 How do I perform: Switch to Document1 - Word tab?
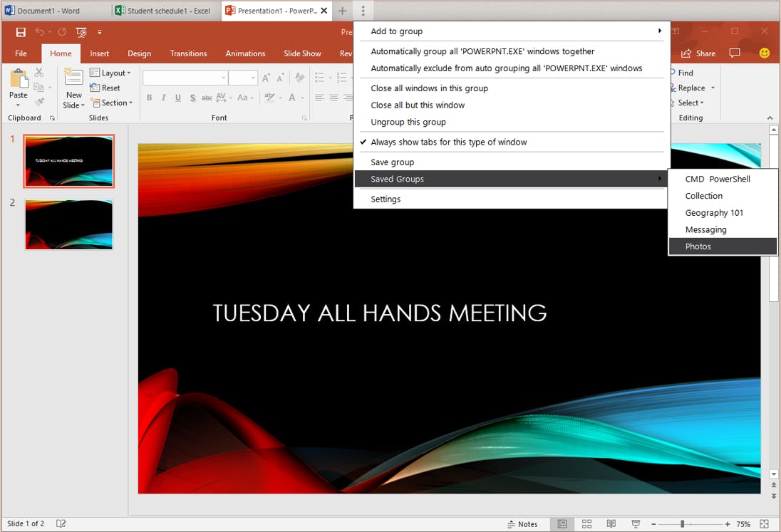(56, 11)
